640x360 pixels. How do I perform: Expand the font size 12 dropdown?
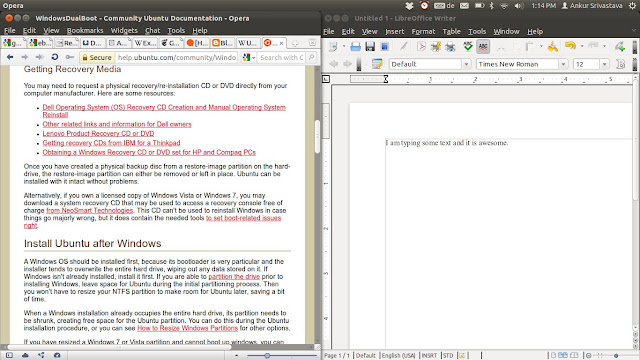[x=604, y=64]
